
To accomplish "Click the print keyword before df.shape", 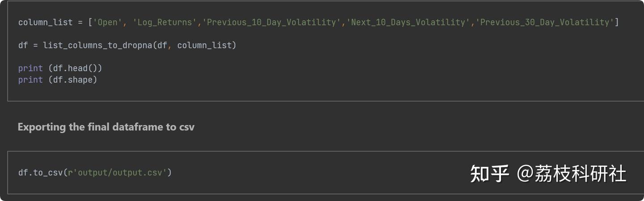I will coord(30,80).
